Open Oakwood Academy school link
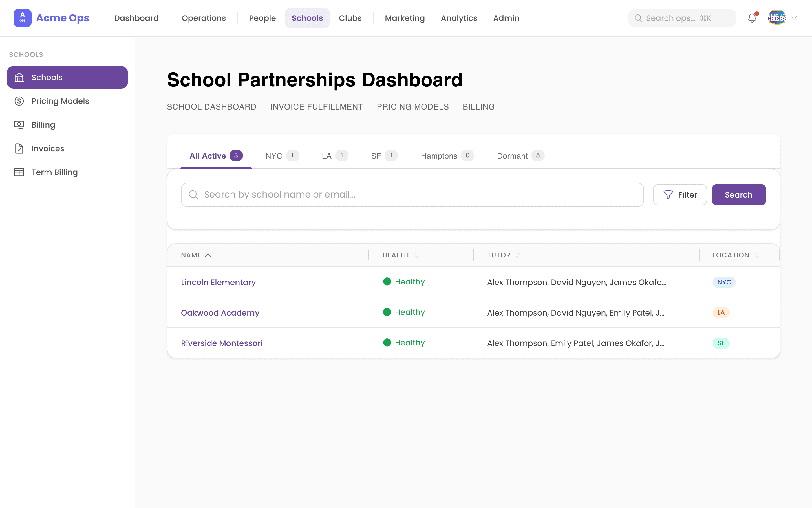The width and height of the screenshot is (812, 508). pyautogui.click(x=220, y=313)
